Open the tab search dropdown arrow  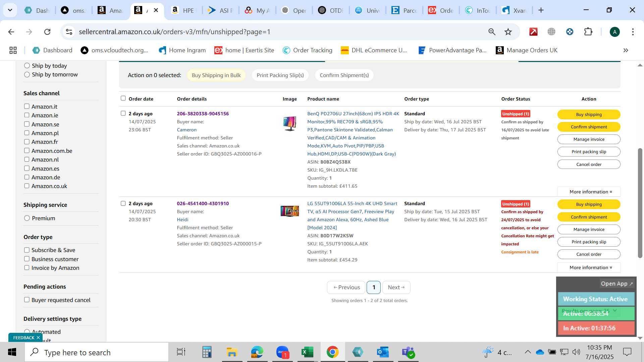point(10,10)
